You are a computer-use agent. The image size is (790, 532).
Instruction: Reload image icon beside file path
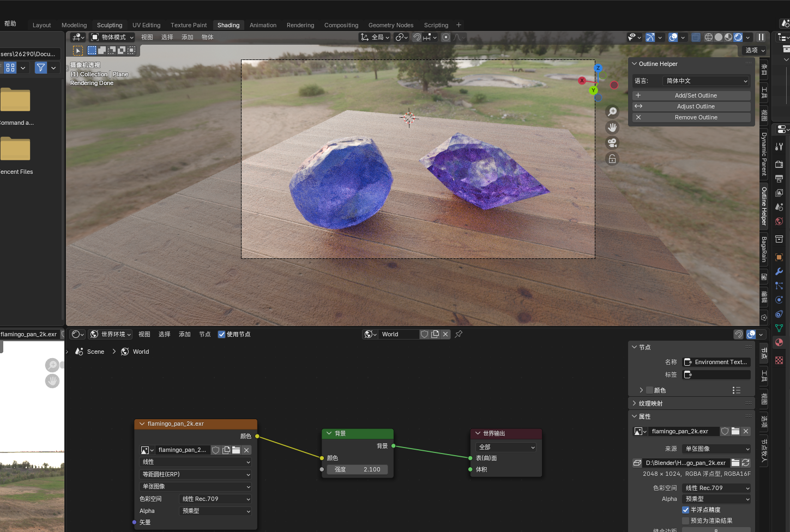746,462
